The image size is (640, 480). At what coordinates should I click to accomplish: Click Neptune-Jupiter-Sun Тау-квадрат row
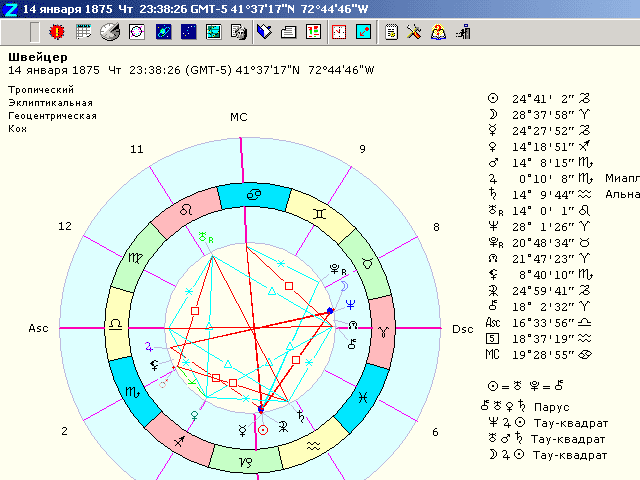click(x=548, y=423)
